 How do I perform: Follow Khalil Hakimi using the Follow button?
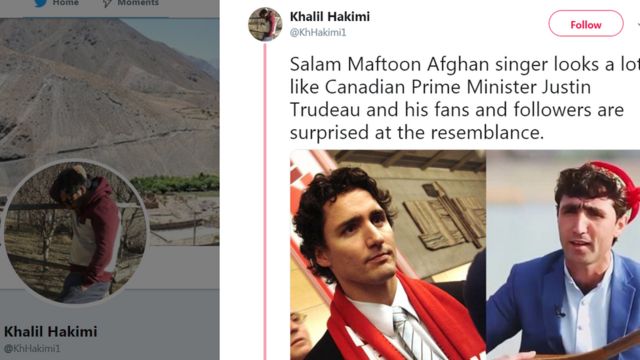[586, 24]
